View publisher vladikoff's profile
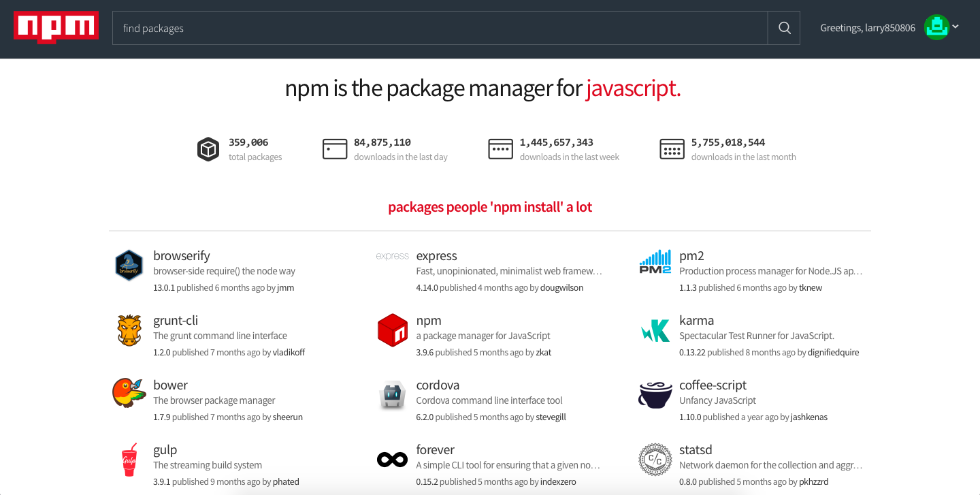Screen dimensions: 980x495 point(289,353)
